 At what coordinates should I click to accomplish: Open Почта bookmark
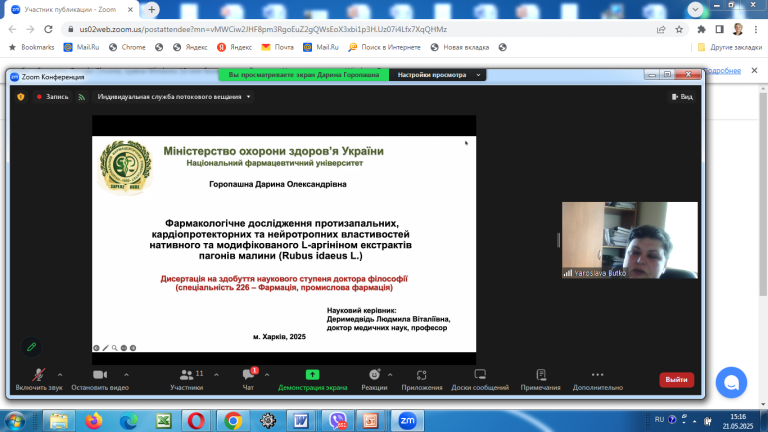[x=278, y=48]
